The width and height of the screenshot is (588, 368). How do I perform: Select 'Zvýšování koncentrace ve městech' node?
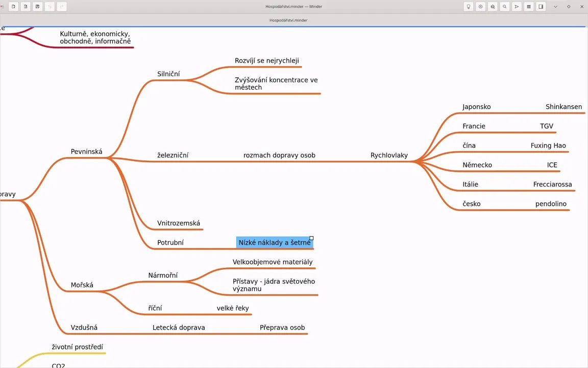point(276,83)
